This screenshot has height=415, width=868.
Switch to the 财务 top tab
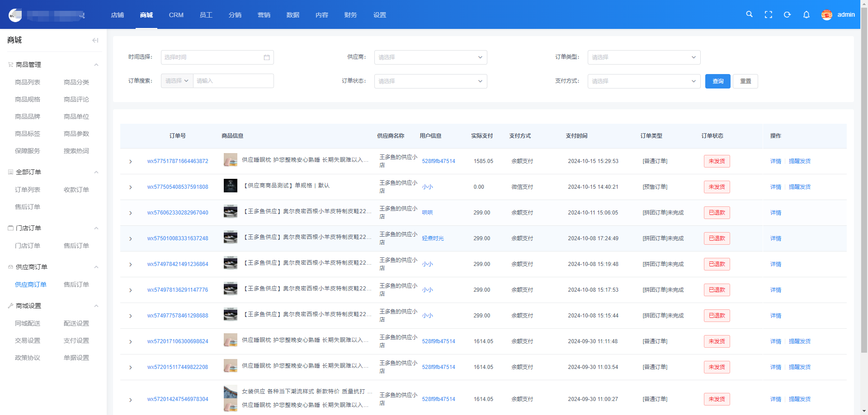[351, 15]
